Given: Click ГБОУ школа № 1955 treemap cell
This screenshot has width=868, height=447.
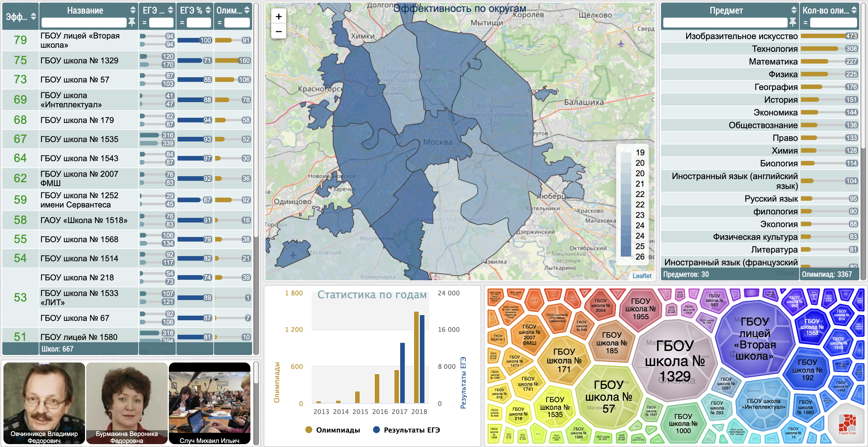Looking at the screenshot, I should pos(640,308).
